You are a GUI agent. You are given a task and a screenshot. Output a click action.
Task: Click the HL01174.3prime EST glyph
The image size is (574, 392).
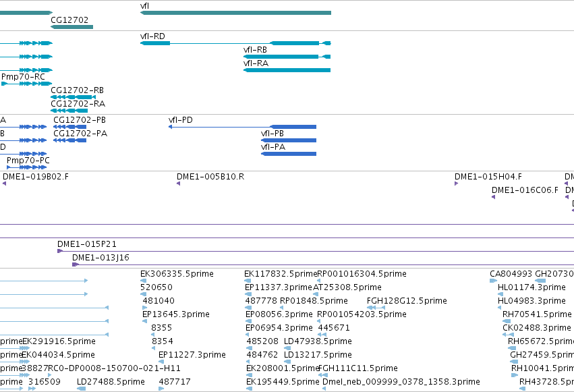coord(500,294)
